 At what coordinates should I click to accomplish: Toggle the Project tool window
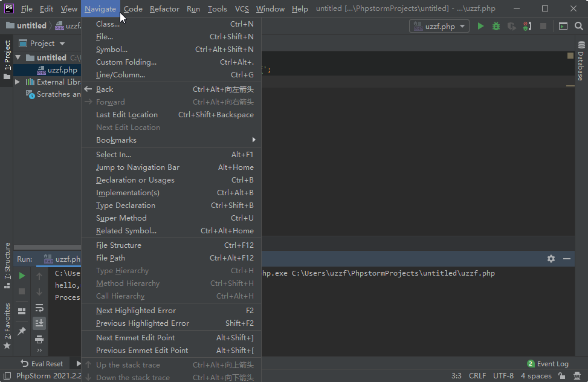[x=7, y=60]
